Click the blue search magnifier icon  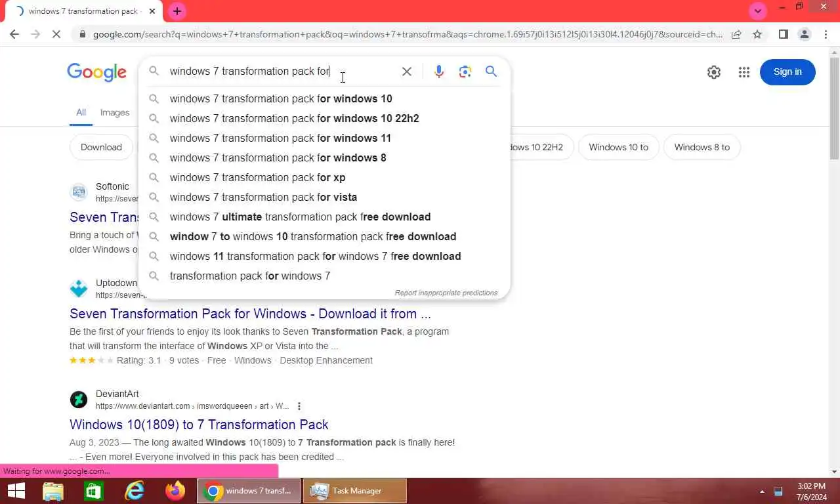tap(491, 72)
